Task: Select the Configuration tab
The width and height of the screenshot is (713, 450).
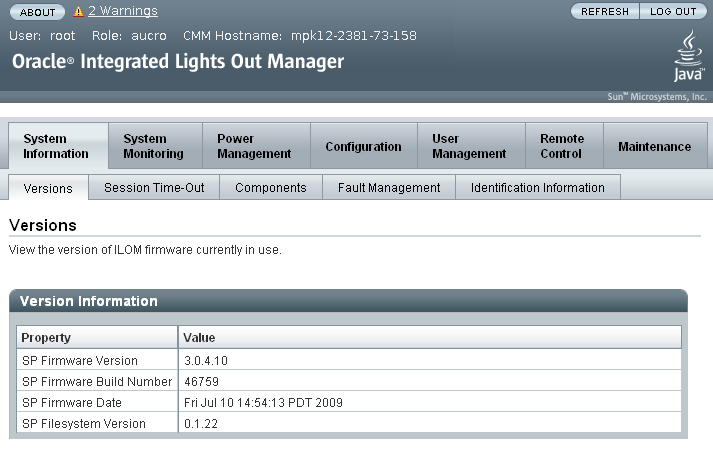Action: point(364,146)
